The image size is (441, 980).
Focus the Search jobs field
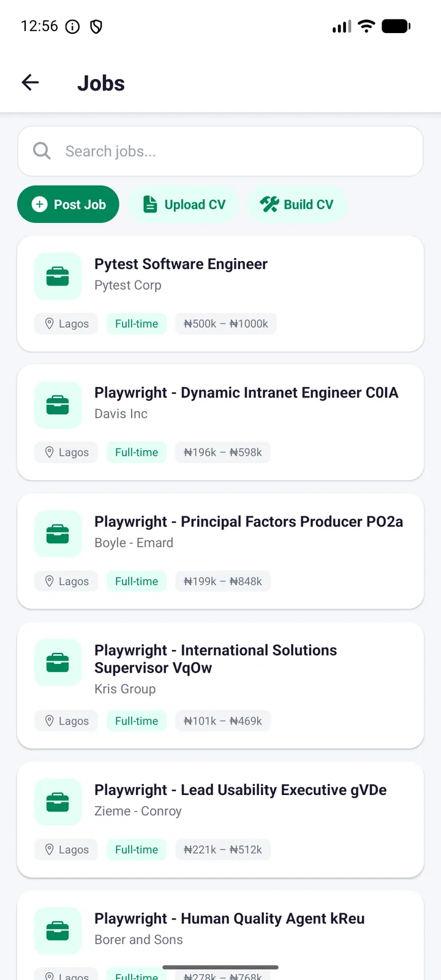coord(221,151)
